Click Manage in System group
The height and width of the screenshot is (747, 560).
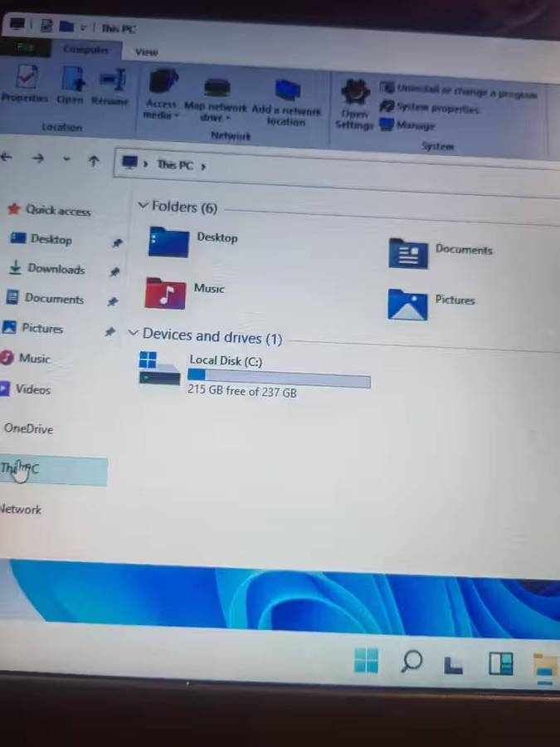click(407, 125)
